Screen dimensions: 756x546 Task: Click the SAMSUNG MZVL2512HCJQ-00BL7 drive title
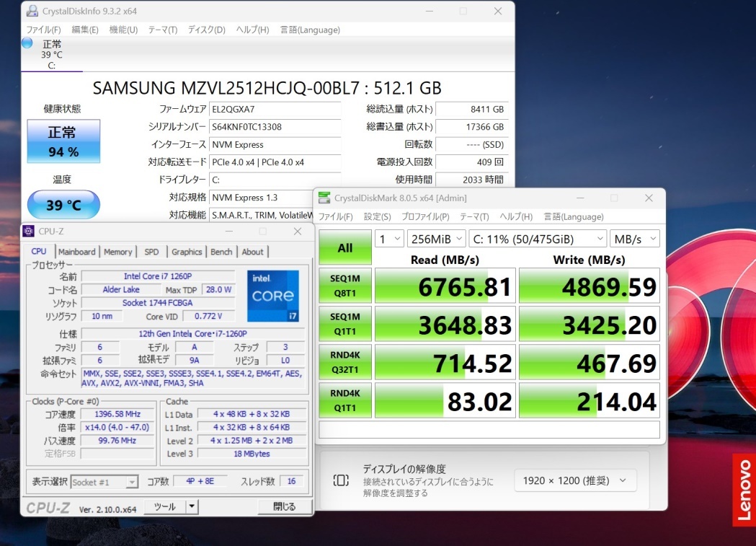(x=267, y=88)
